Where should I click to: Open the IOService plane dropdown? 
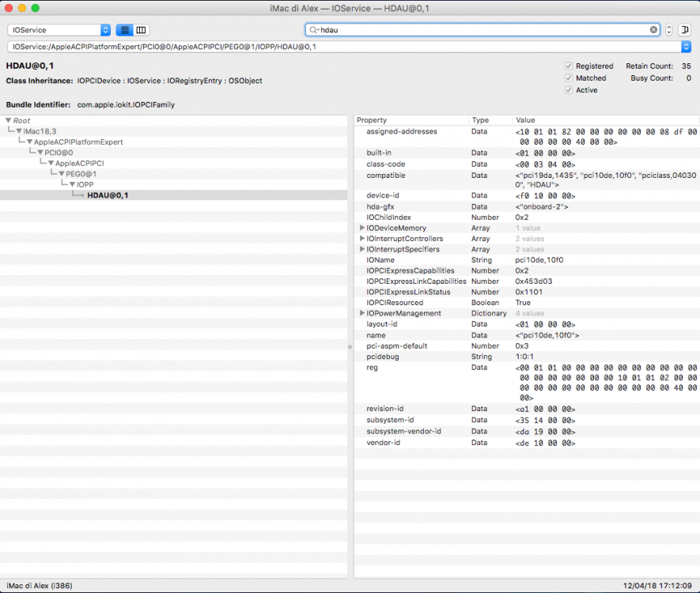[59, 30]
